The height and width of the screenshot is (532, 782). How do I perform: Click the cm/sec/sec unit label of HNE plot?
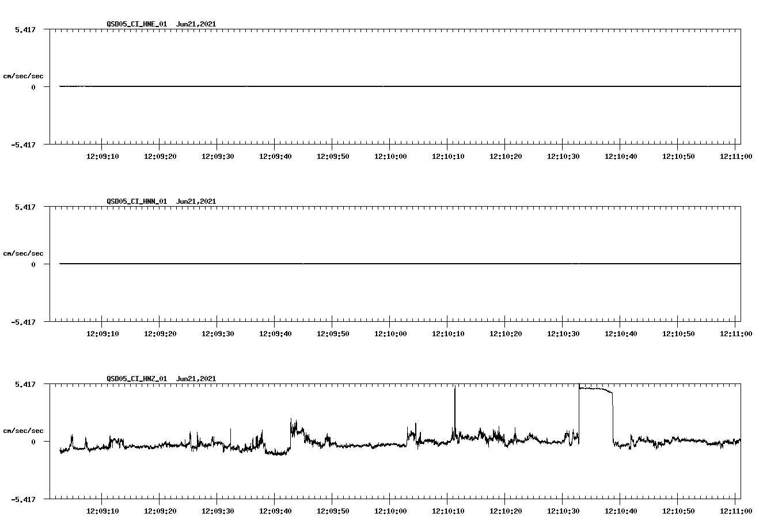tap(23, 76)
